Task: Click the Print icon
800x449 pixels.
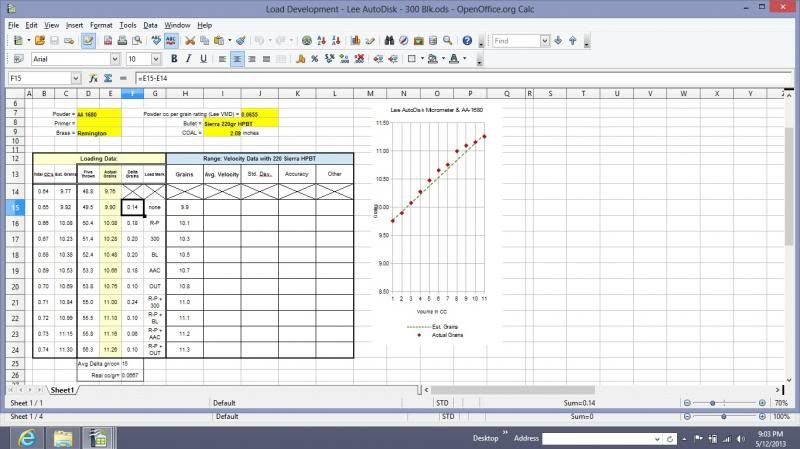Action: [x=122, y=40]
